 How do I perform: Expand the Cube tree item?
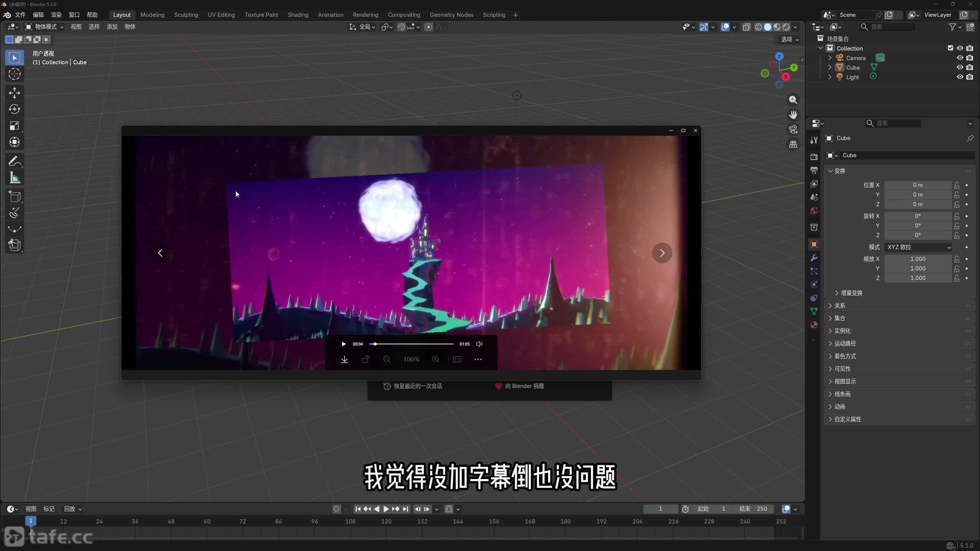click(830, 67)
